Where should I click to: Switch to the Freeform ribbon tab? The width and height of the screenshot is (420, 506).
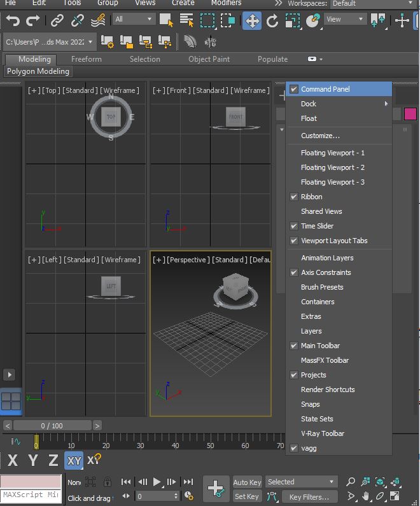(x=86, y=59)
